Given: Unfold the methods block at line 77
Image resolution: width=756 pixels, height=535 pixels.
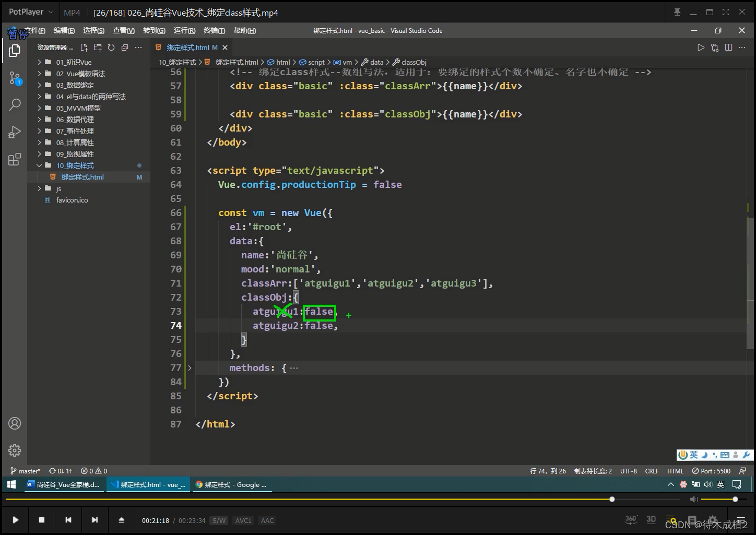Looking at the screenshot, I should [190, 368].
